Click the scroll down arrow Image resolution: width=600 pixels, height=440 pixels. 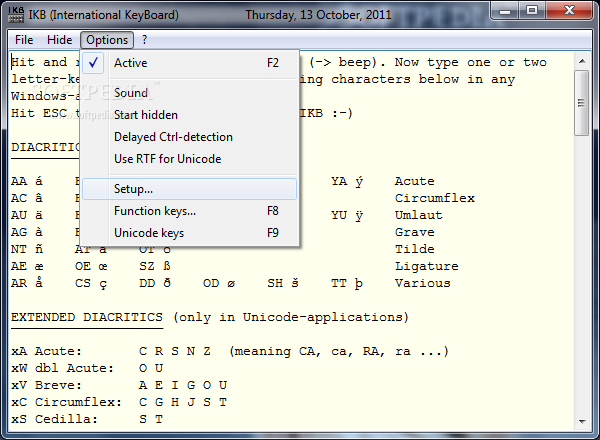(x=582, y=422)
